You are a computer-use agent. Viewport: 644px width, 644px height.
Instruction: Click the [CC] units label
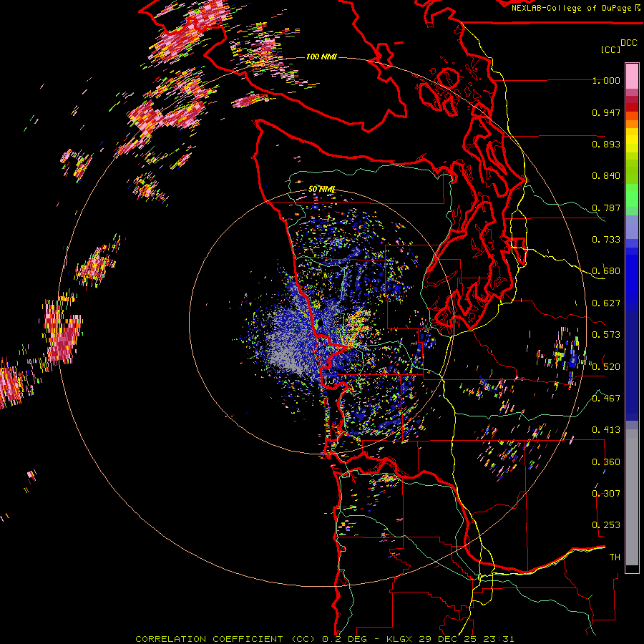[x=610, y=49]
